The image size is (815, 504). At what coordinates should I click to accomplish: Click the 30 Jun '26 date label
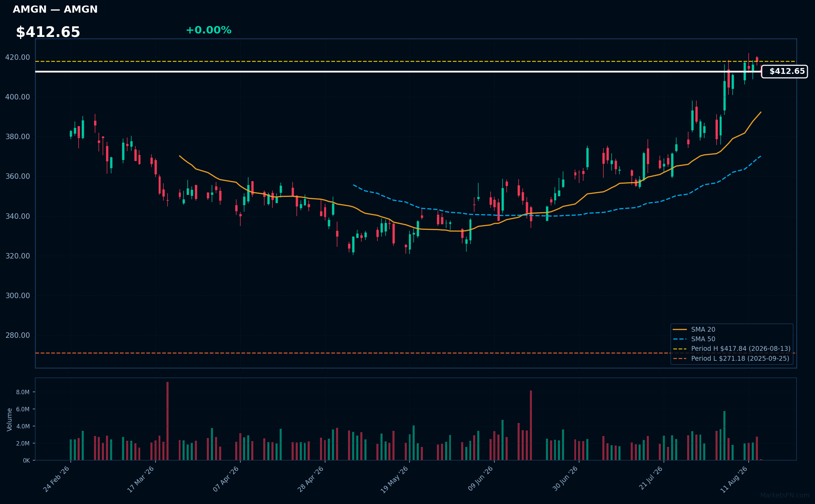[x=565, y=479]
